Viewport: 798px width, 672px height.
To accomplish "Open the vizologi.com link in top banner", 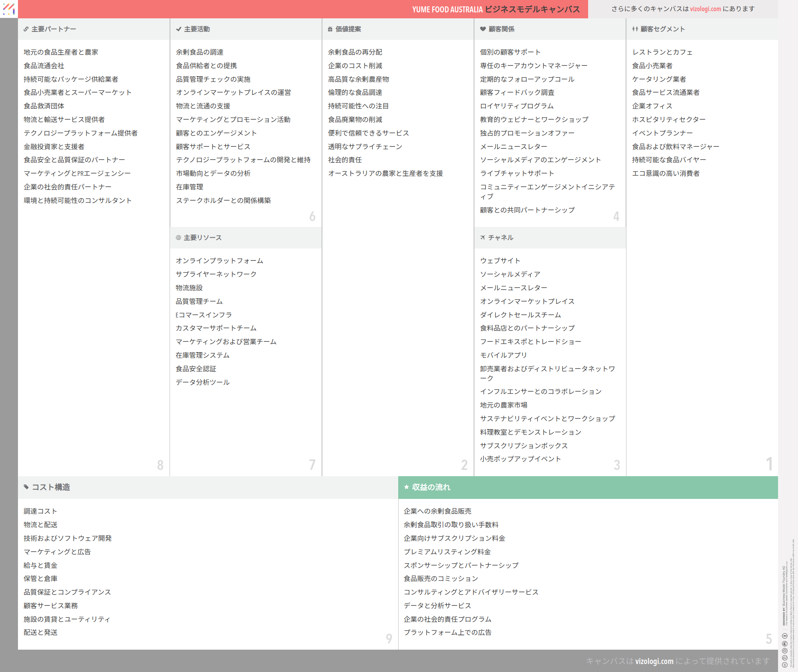I will coord(705,9).
